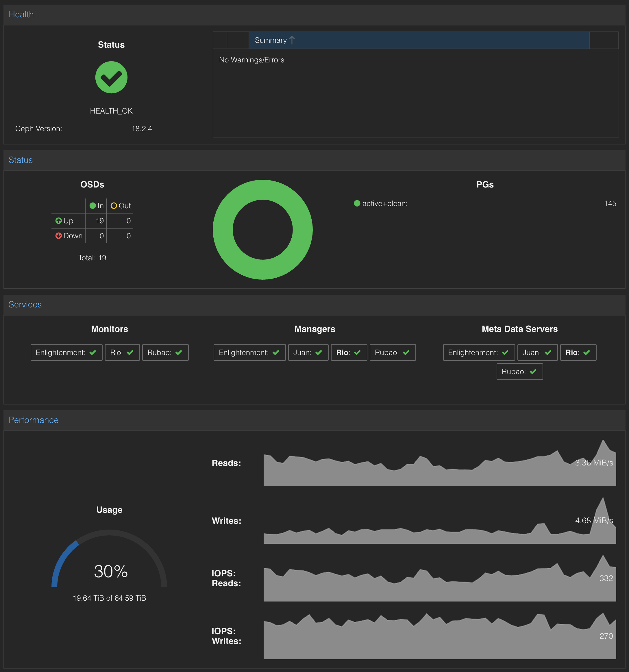Click the Rio monitor checkmark icon
This screenshot has height=672, width=629.
pyautogui.click(x=130, y=352)
